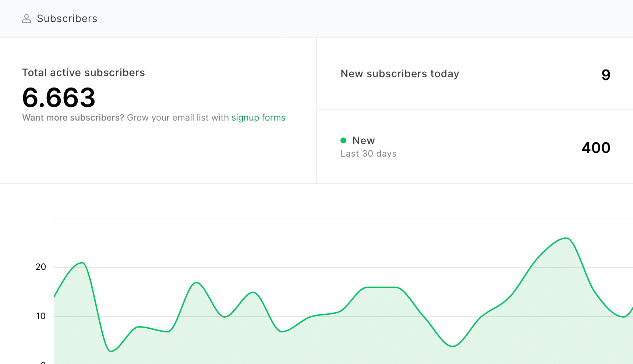
Task: Click the 6.663 total subscribers number
Action: click(x=59, y=98)
